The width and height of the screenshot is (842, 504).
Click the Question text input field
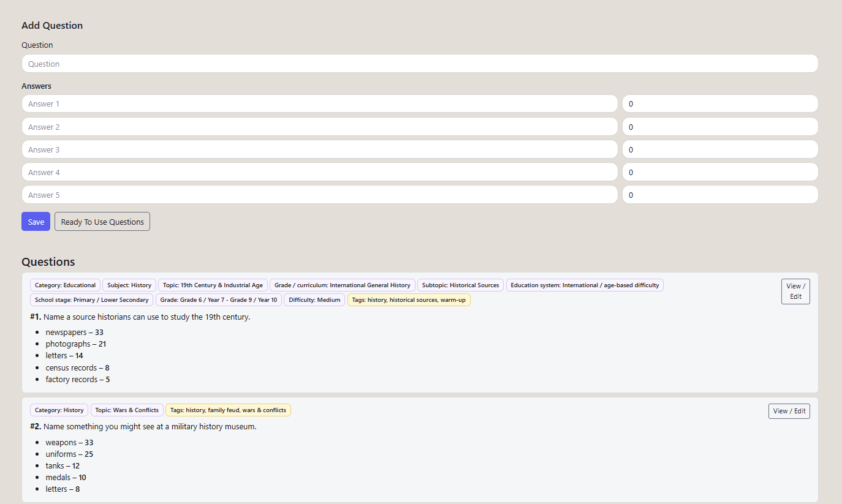tap(420, 64)
